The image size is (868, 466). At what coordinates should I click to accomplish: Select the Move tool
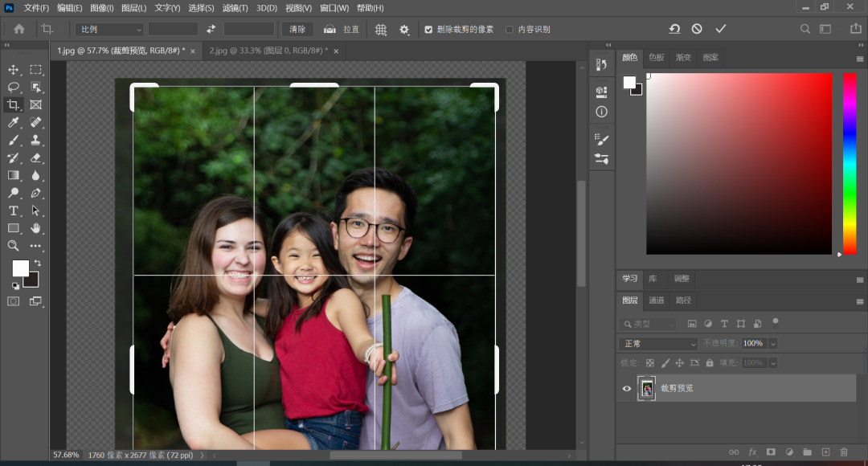[14, 70]
